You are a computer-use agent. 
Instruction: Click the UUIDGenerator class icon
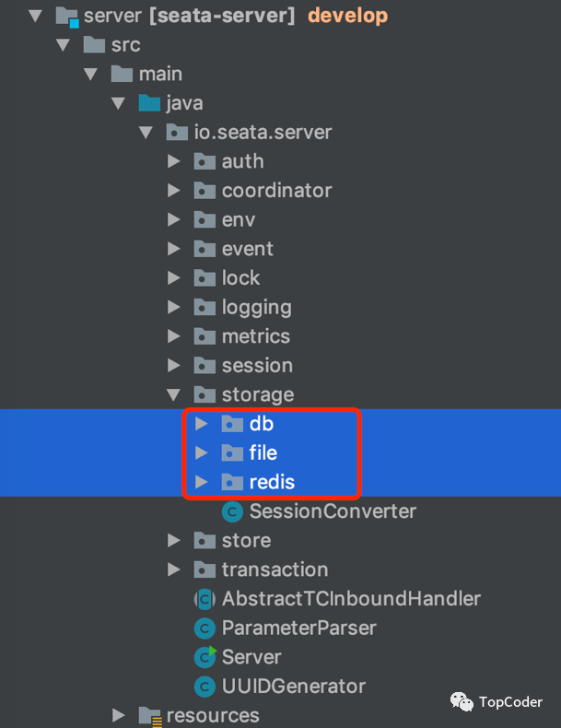point(205,687)
